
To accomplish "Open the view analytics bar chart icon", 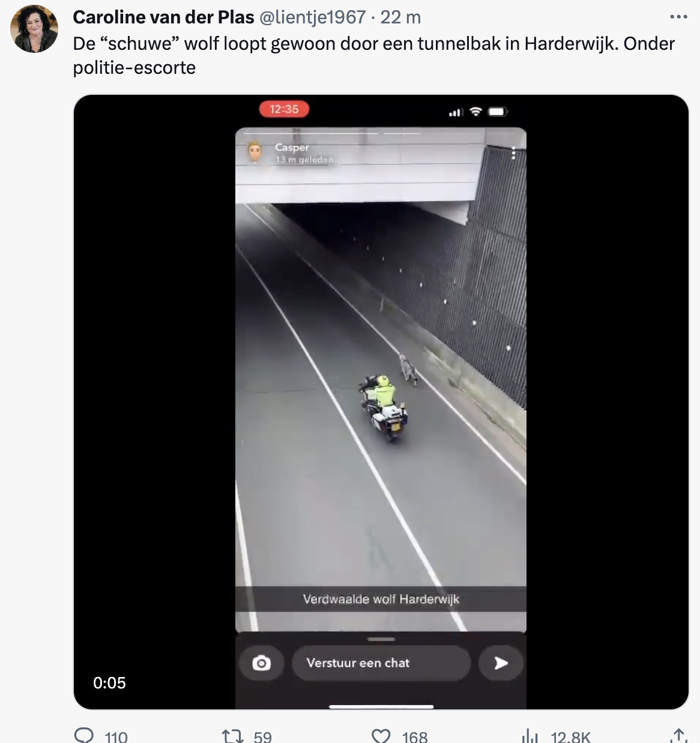I will coord(530,736).
